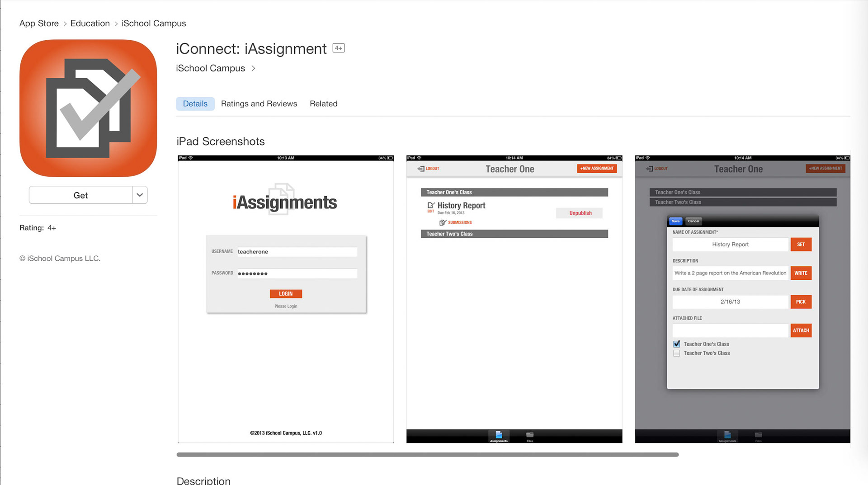Click the iPad Screenshots heading
This screenshot has height=485, width=868.
point(221,141)
